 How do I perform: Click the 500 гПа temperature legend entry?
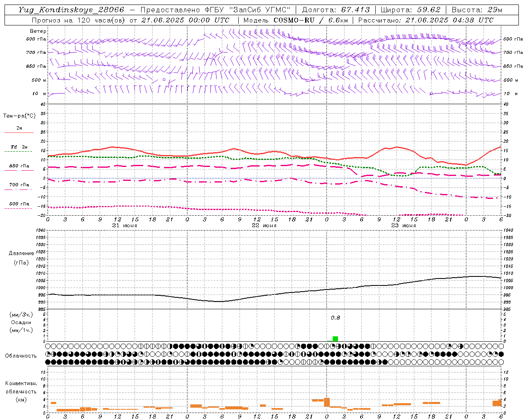coord(19,204)
